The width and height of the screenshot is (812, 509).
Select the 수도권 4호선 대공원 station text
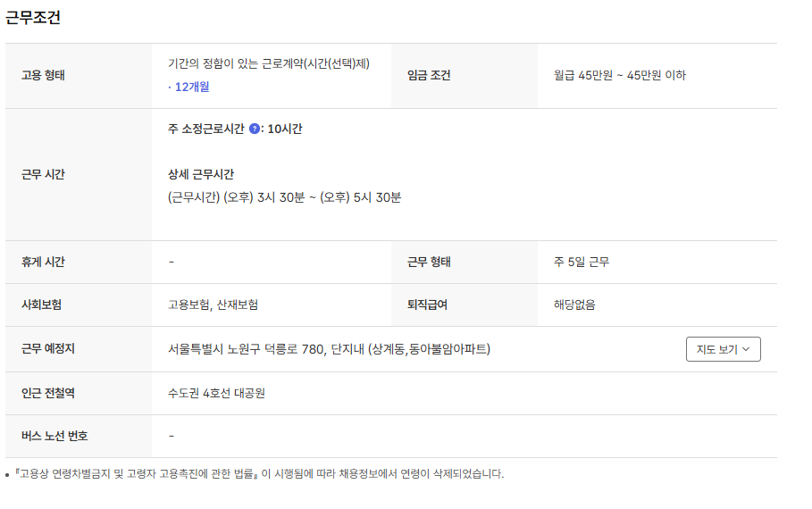(x=216, y=393)
